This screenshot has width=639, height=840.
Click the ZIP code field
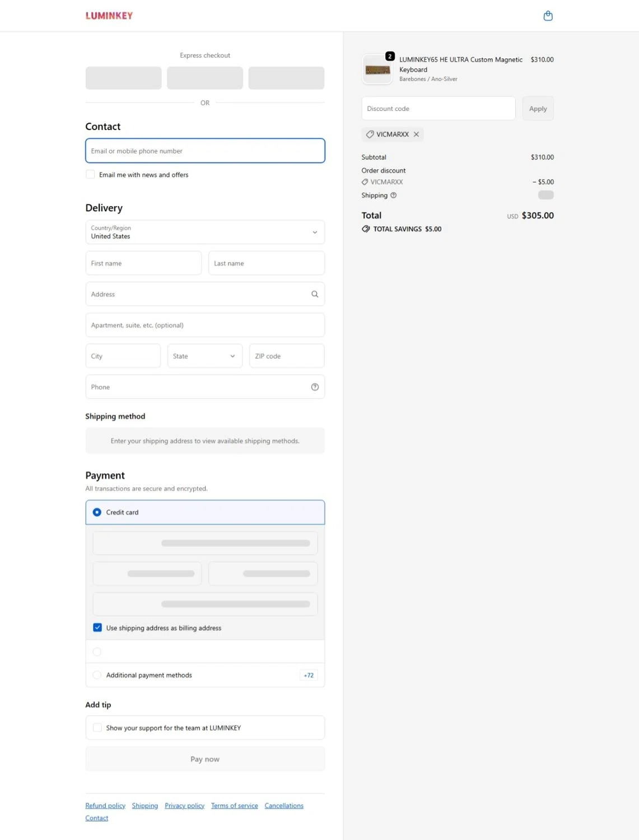(287, 356)
